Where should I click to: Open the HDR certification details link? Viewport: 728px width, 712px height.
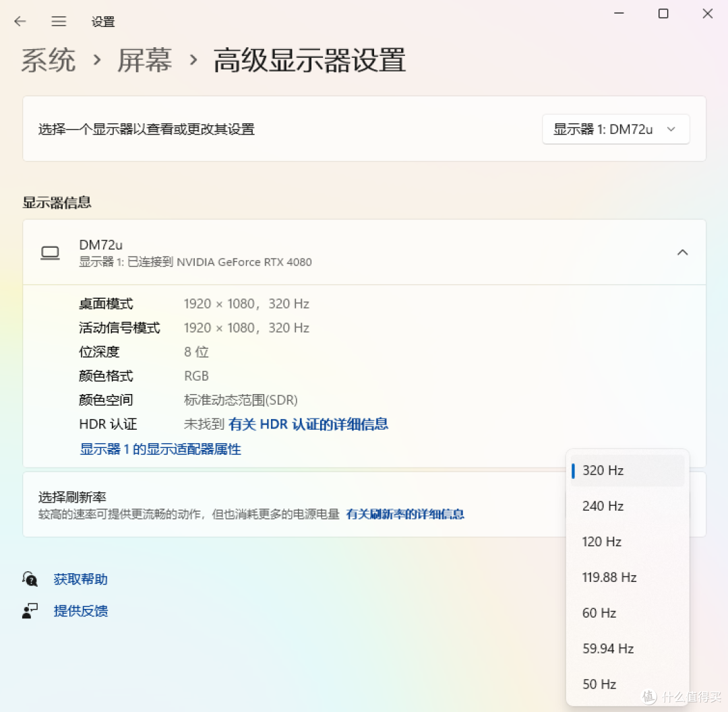point(308,424)
